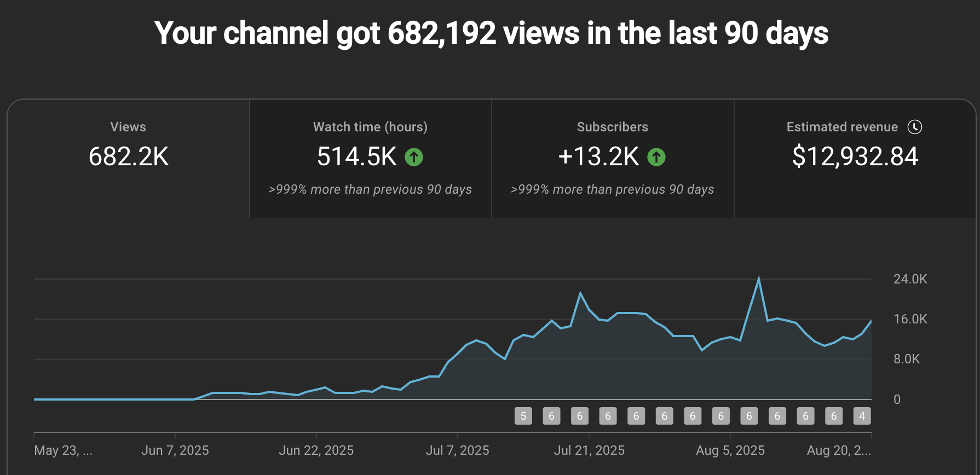Click the 24.0K y-axis label
This screenshot has height=475, width=980.
(x=910, y=279)
